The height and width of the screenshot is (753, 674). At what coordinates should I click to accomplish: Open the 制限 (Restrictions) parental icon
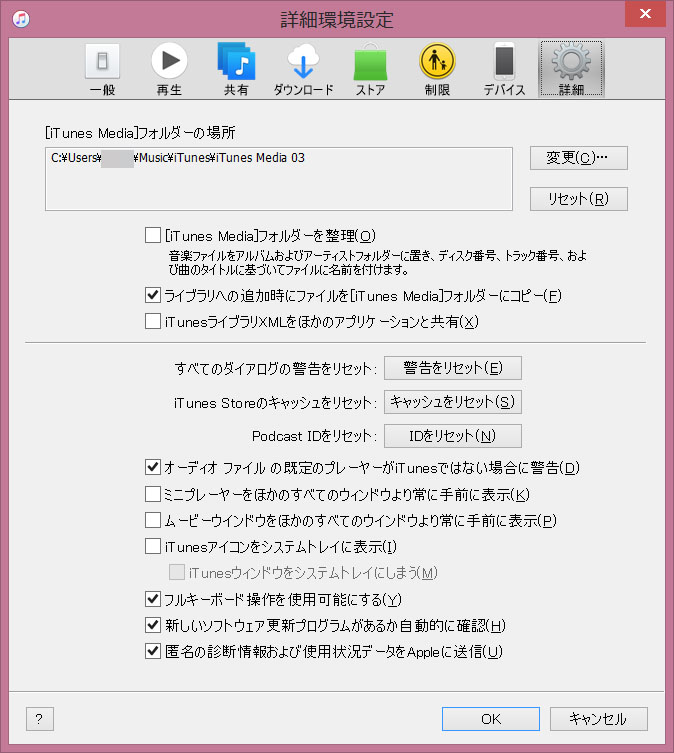coord(437,70)
